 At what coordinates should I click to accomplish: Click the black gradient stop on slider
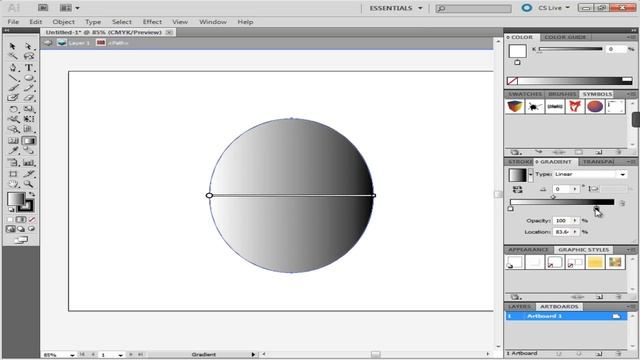pos(596,209)
